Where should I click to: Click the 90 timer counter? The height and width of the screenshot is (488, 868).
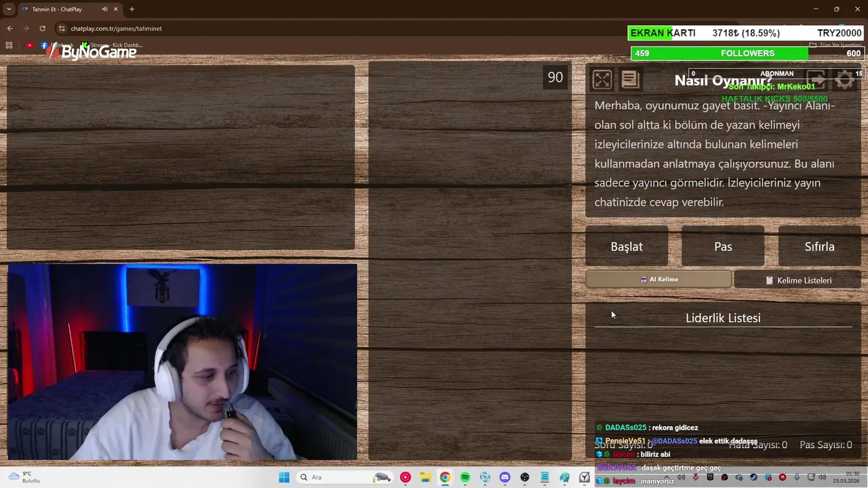555,77
